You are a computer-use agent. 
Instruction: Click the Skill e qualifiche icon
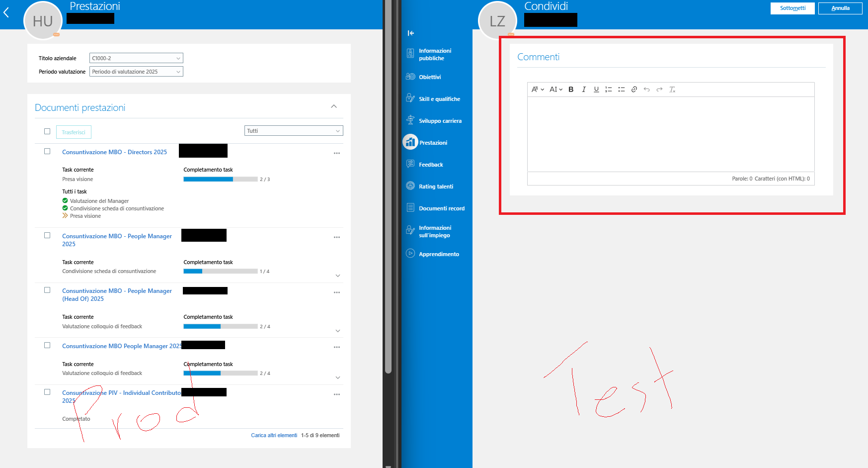(x=410, y=98)
